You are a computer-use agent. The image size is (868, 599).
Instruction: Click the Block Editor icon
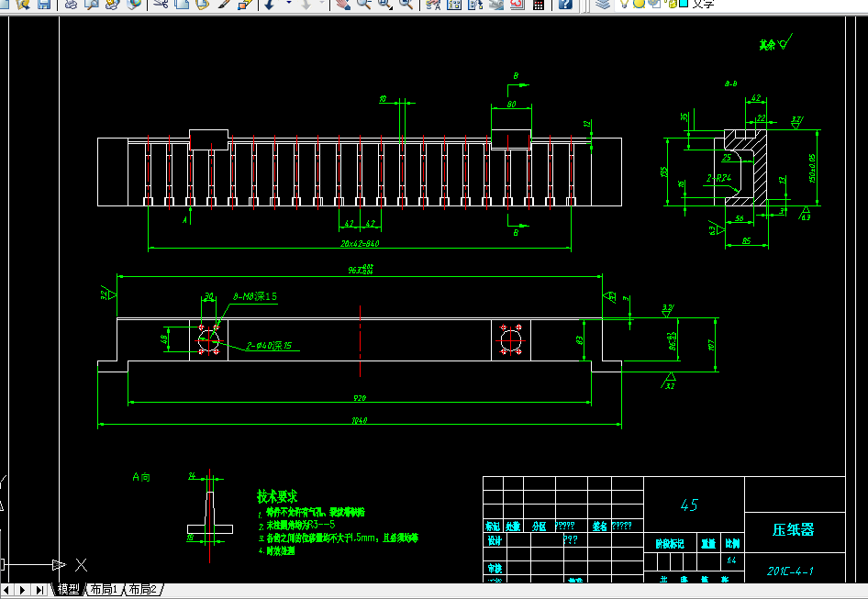click(x=245, y=4)
